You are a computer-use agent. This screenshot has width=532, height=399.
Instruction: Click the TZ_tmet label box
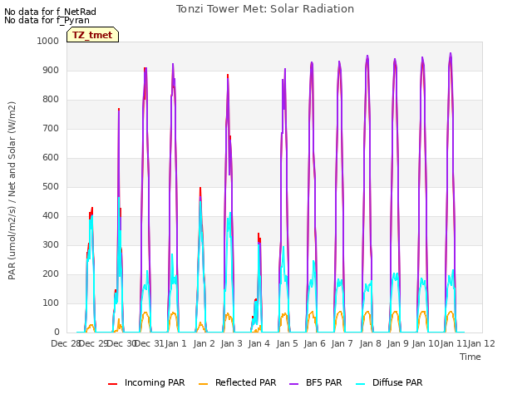(x=92, y=35)
